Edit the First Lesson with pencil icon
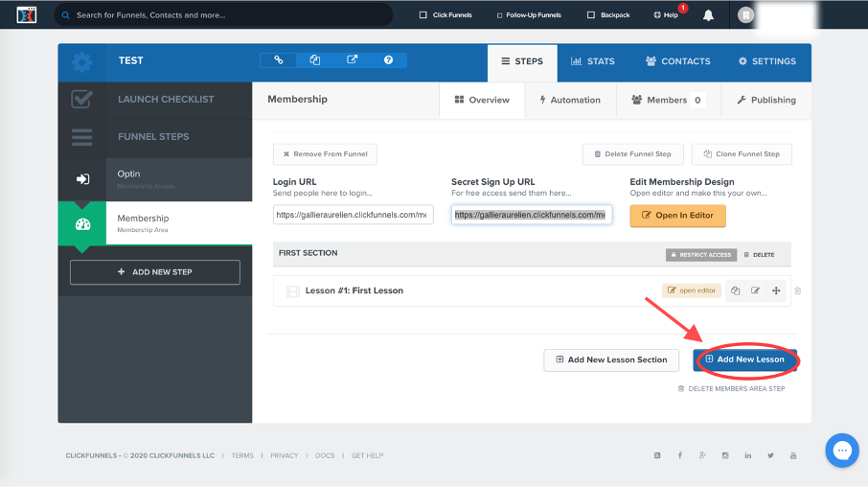The width and height of the screenshot is (868, 487). tap(755, 290)
